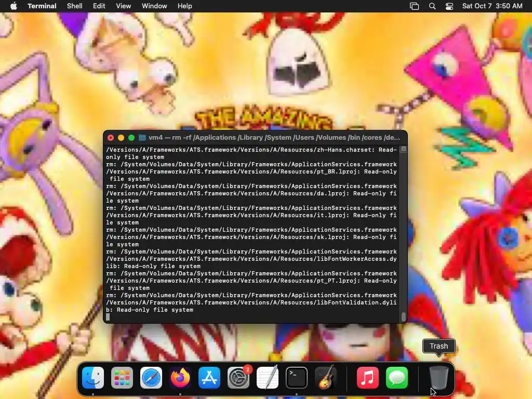The height and width of the screenshot is (399, 532).
Task: Click the 'da.lproj' path line
Action: (251, 193)
